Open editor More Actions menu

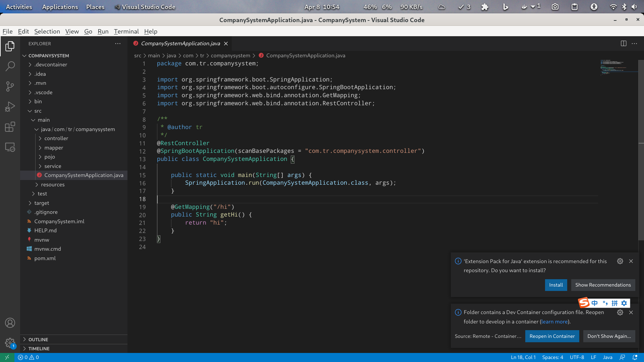click(634, 44)
